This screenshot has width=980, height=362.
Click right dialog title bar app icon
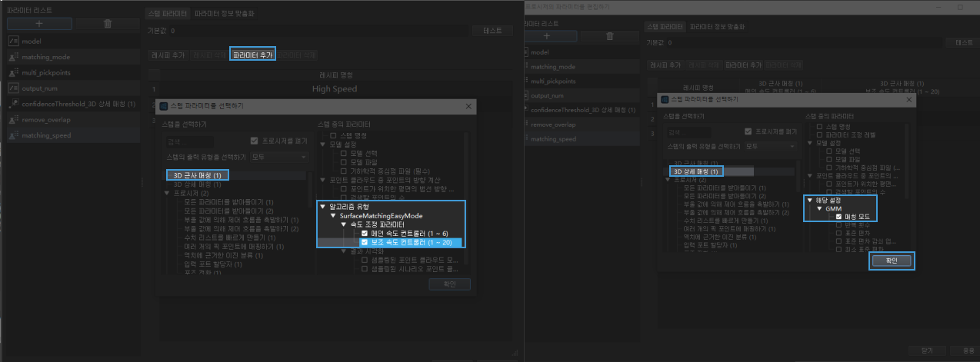665,99
